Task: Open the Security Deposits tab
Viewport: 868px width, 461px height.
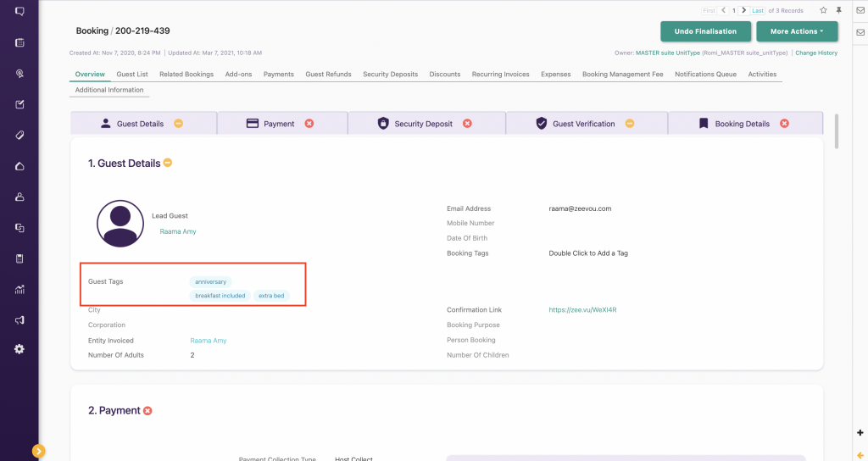Action: click(x=390, y=75)
